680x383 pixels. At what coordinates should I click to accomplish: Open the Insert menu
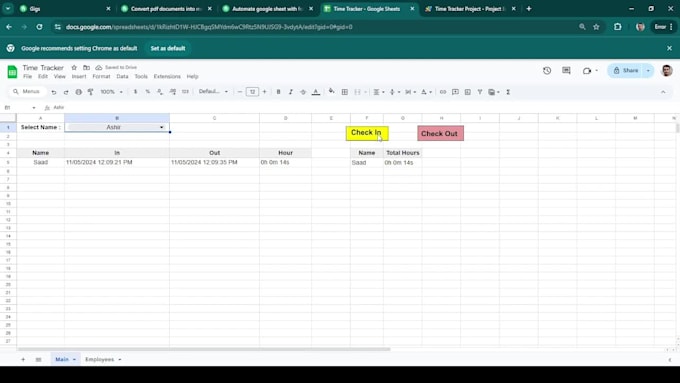(x=78, y=76)
